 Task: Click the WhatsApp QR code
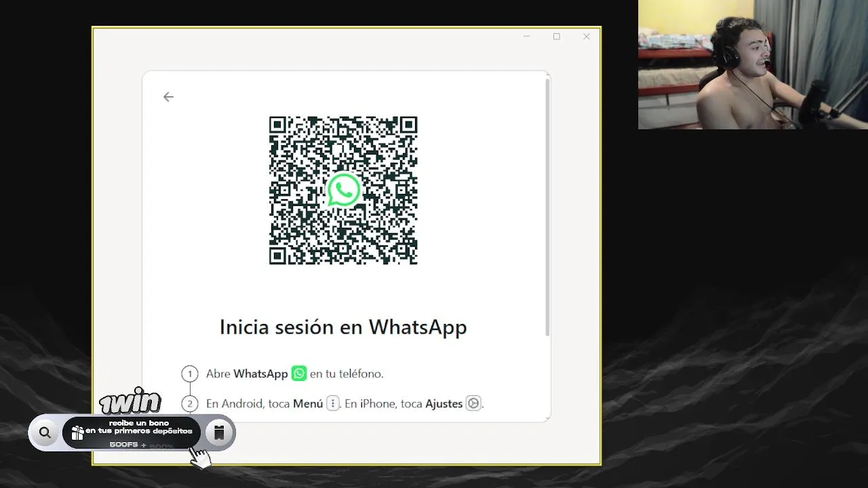pos(343,190)
